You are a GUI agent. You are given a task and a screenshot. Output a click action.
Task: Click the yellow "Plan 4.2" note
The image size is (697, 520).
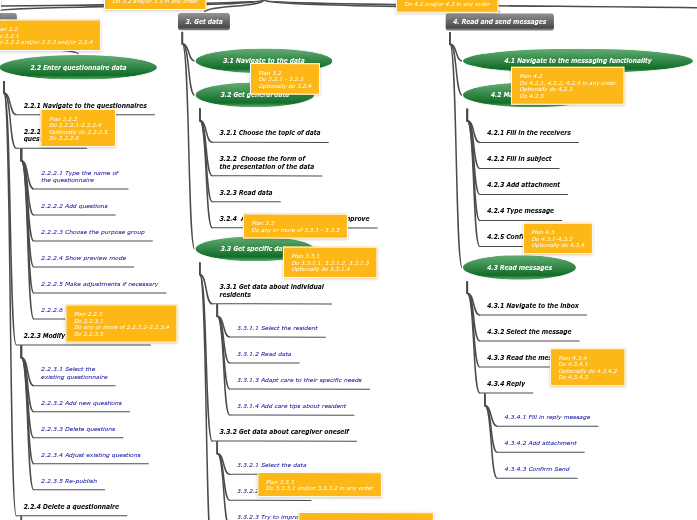tap(567, 85)
